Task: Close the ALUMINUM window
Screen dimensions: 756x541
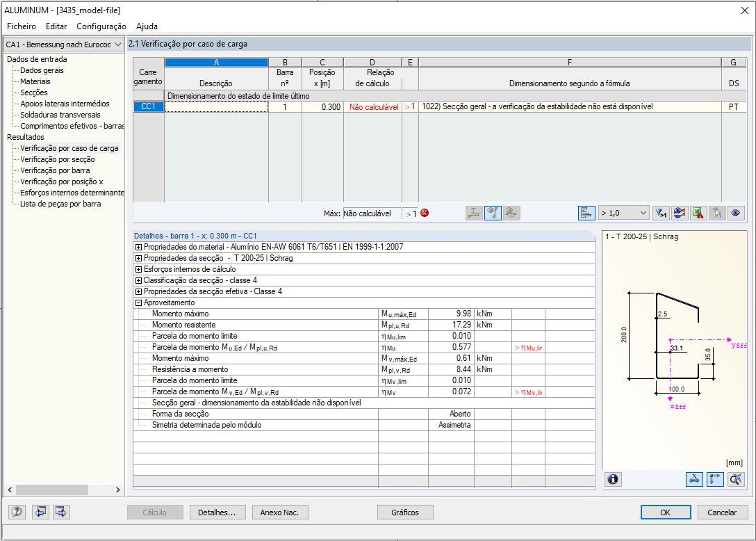Action: (745, 10)
